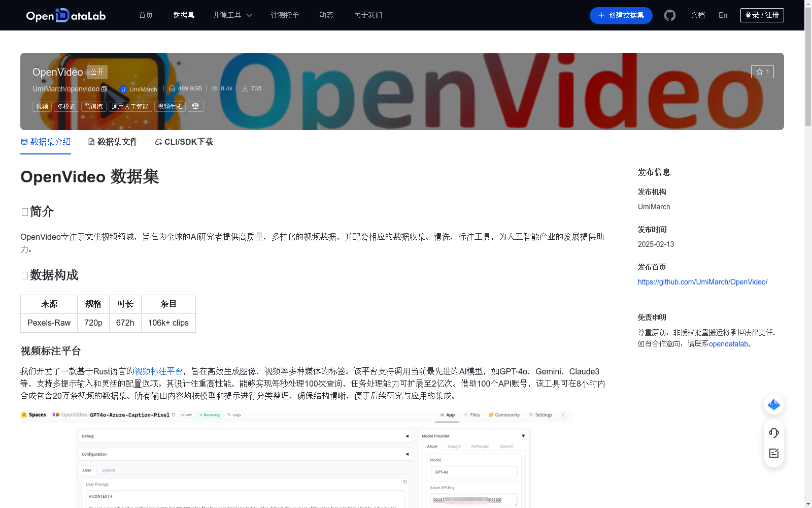This screenshot has height=508, width=812.
Task: Switch language to En
Action: [x=723, y=15]
